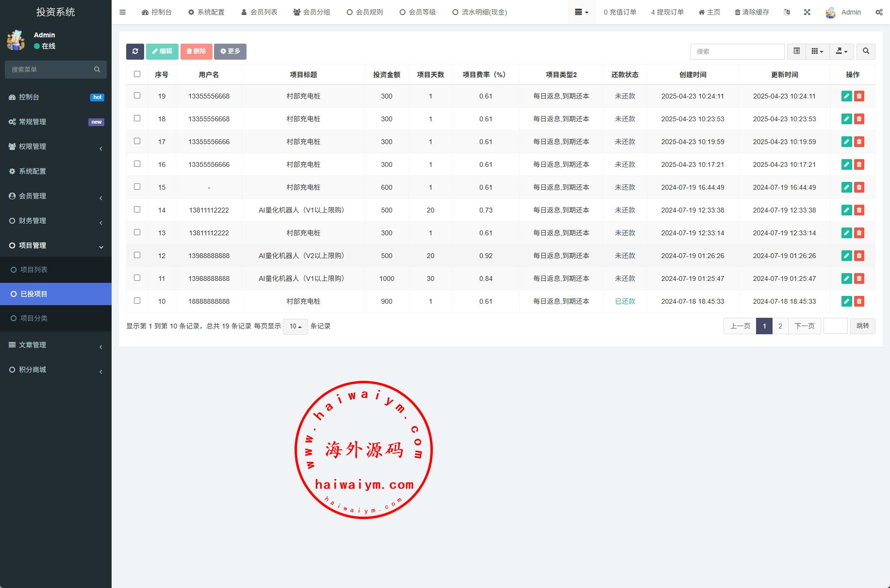Image resolution: width=890 pixels, height=588 pixels.
Task: Click the table 搜索 input field
Action: tap(737, 51)
